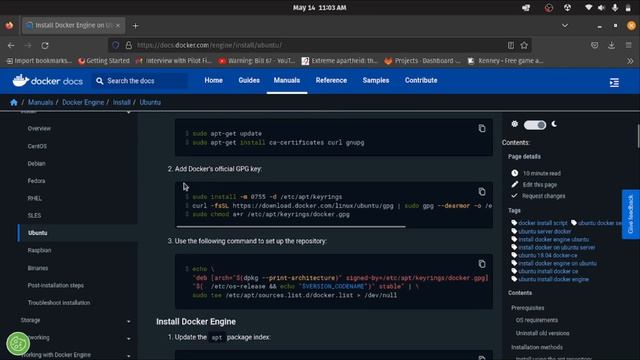Image resolution: width=640 pixels, height=360 pixels.
Task: Open the Samples nav item
Action: pos(376,80)
